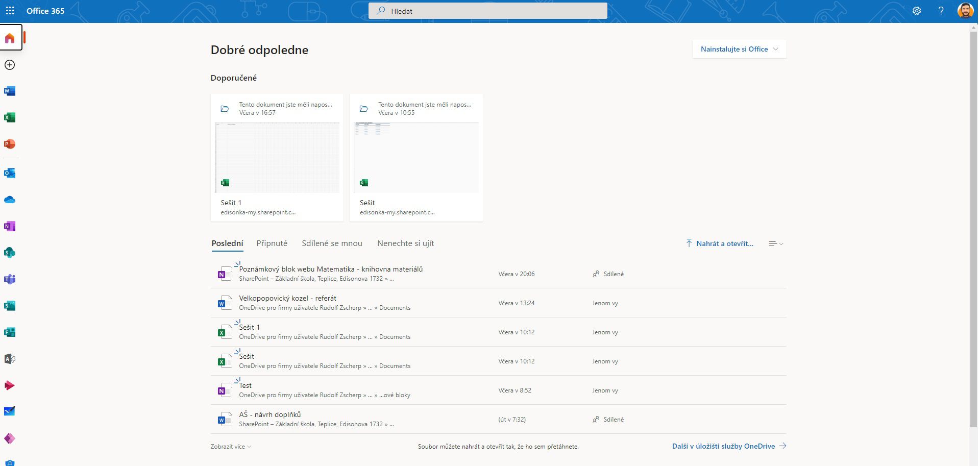Launch Power Apps from the sidebar
This screenshot has height=466, width=980.
pos(10,438)
